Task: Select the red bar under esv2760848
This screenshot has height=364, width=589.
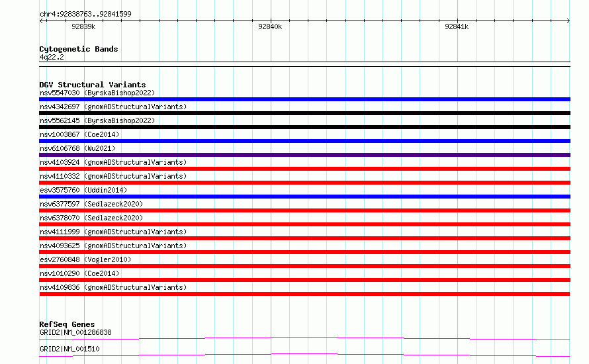Action: pos(304,266)
